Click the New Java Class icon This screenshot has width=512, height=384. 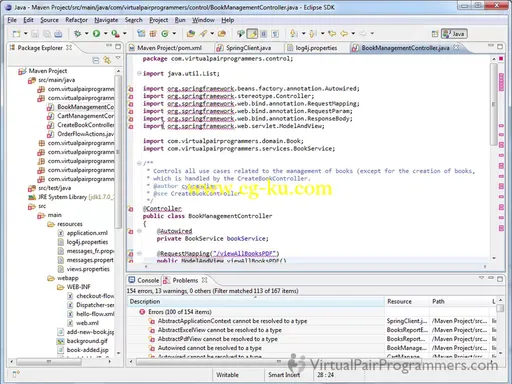pyautogui.click(x=165, y=33)
